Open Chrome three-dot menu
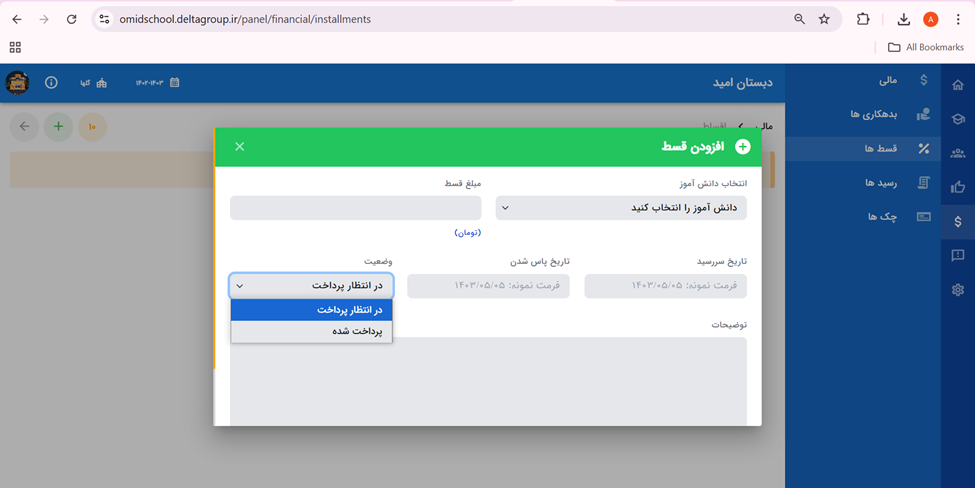975x488 pixels. 958,19
